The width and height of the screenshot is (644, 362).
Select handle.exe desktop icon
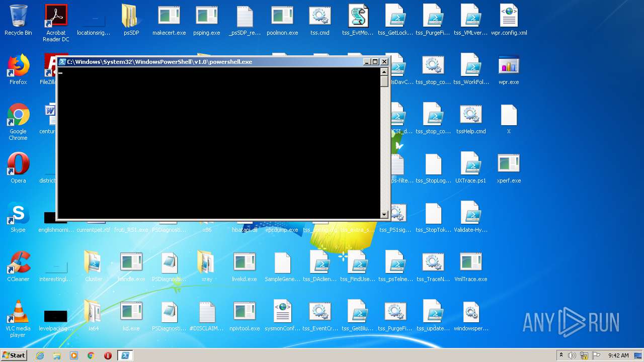pyautogui.click(x=131, y=267)
